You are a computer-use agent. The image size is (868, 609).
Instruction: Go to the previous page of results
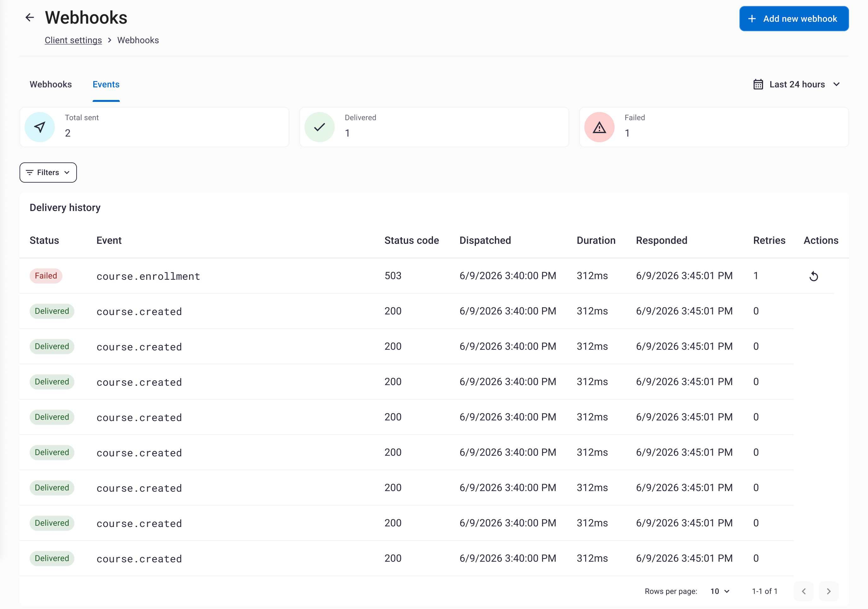point(804,591)
